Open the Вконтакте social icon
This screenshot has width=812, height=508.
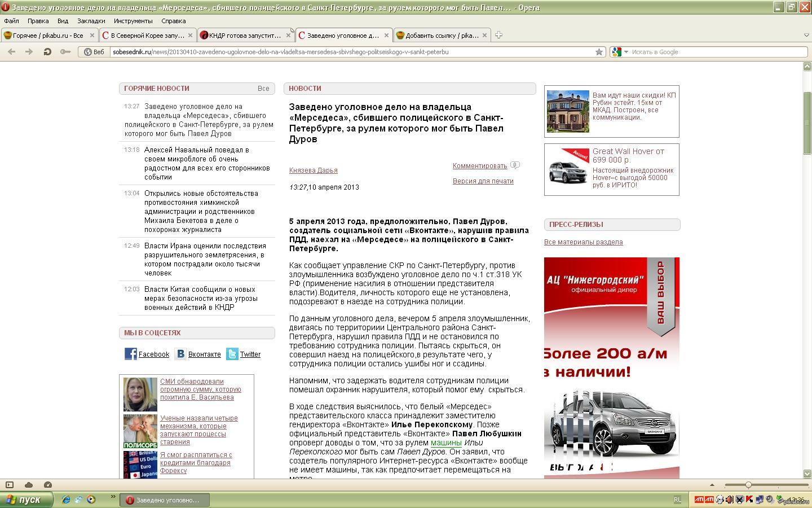(180, 354)
